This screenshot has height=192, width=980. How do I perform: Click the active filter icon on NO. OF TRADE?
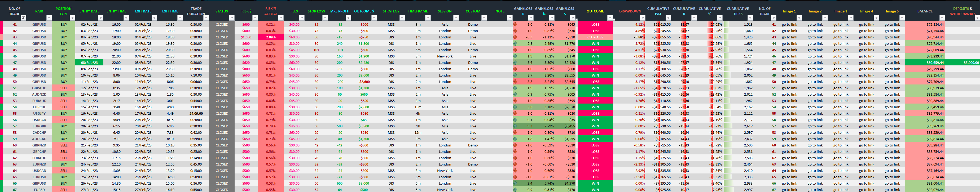pos(24,18)
